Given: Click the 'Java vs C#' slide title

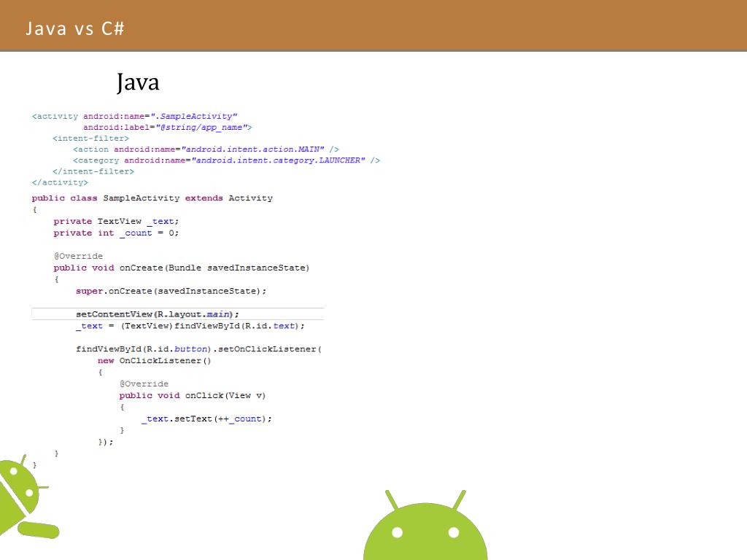Looking at the screenshot, I should pos(75,28).
